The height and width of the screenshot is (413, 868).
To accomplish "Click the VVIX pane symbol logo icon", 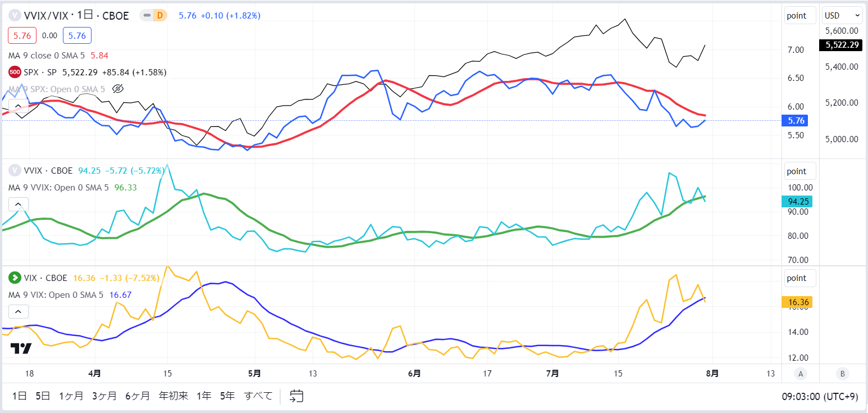I will pos(15,171).
